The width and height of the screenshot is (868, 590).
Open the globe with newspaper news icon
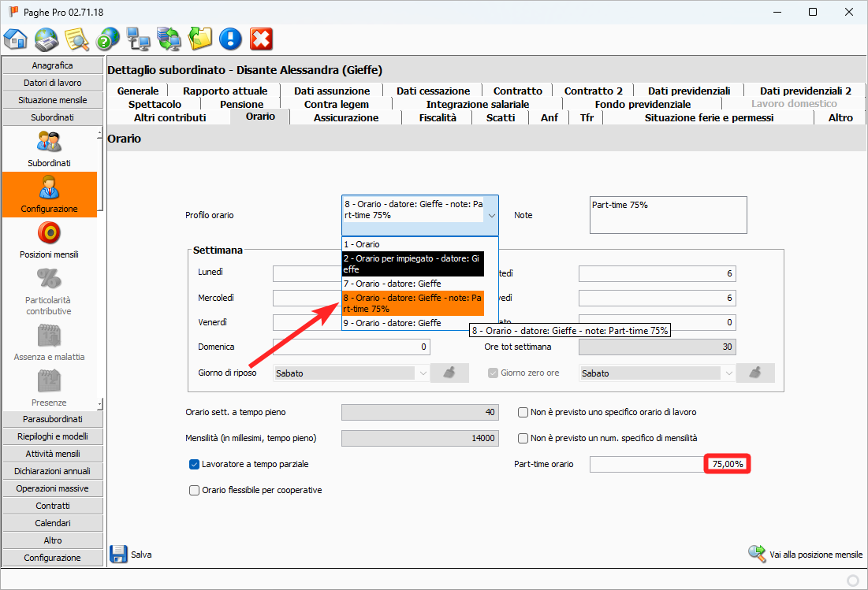(47, 39)
